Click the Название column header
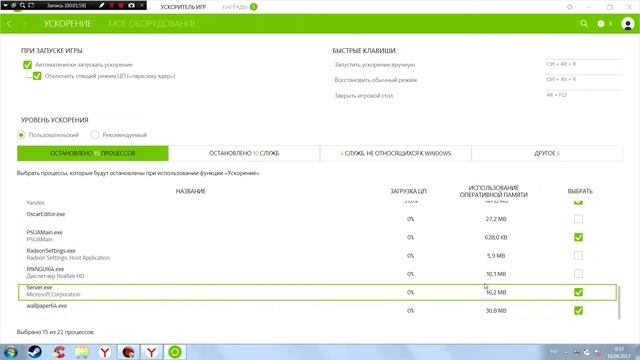 point(191,191)
